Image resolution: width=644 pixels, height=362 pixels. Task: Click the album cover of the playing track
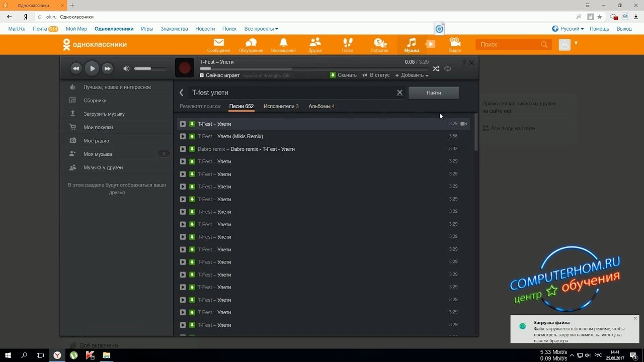[x=185, y=68]
